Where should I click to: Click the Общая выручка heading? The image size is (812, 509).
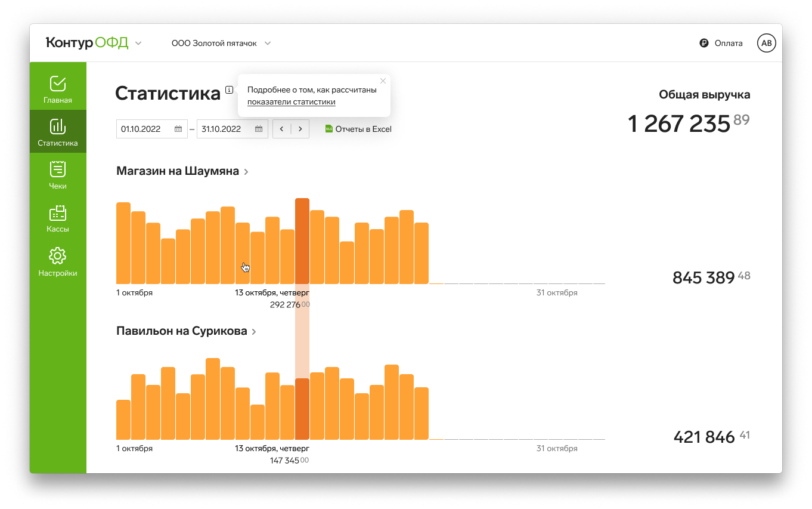[x=705, y=95]
